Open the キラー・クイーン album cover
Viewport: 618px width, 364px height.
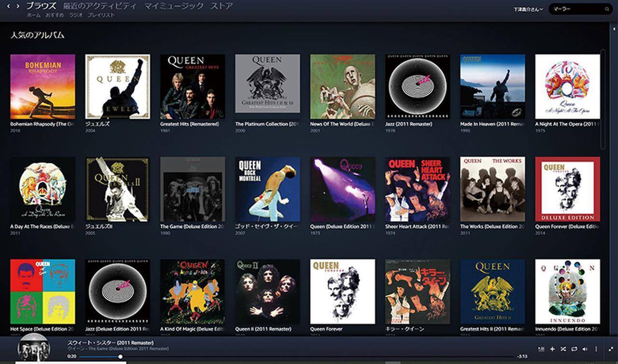pyautogui.click(x=418, y=292)
